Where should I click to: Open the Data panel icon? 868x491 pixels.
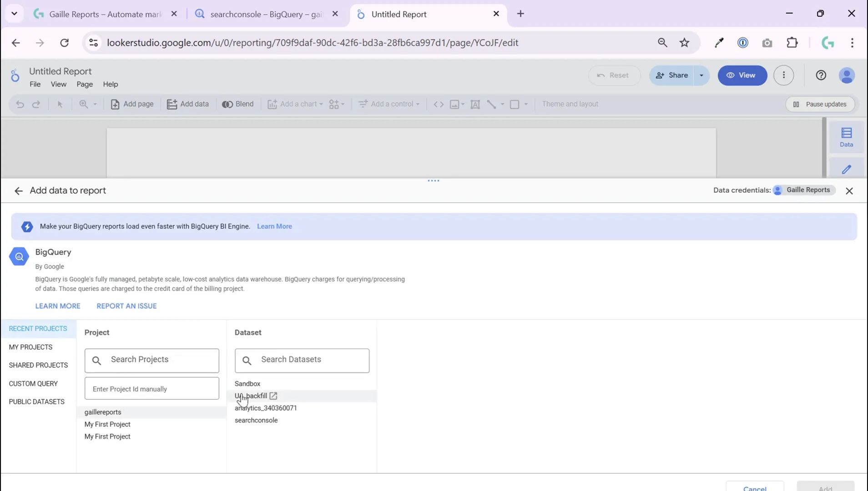846,137
